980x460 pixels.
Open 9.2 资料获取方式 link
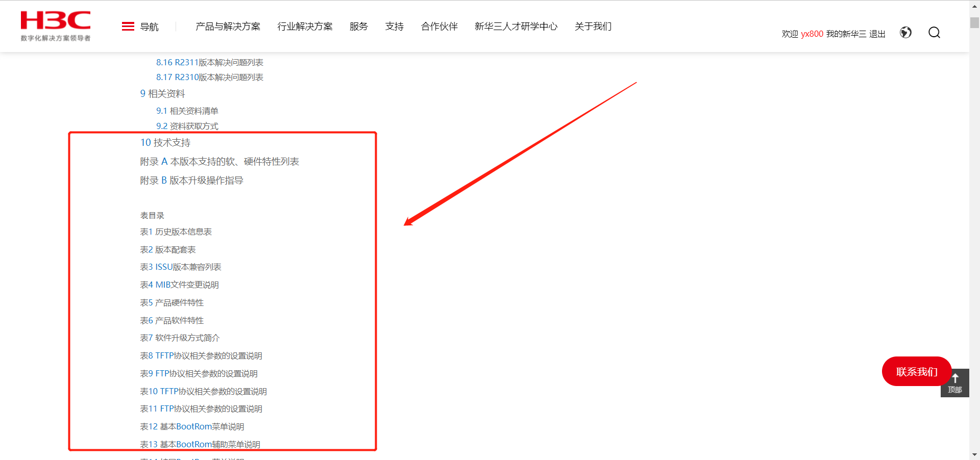187,126
